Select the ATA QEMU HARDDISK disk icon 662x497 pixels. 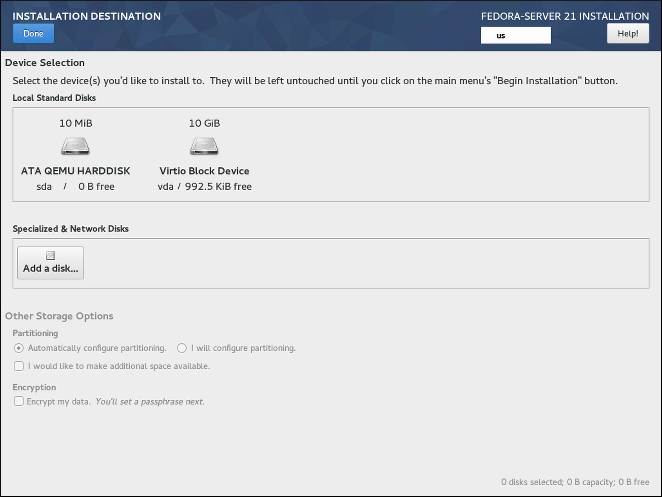click(x=75, y=146)
